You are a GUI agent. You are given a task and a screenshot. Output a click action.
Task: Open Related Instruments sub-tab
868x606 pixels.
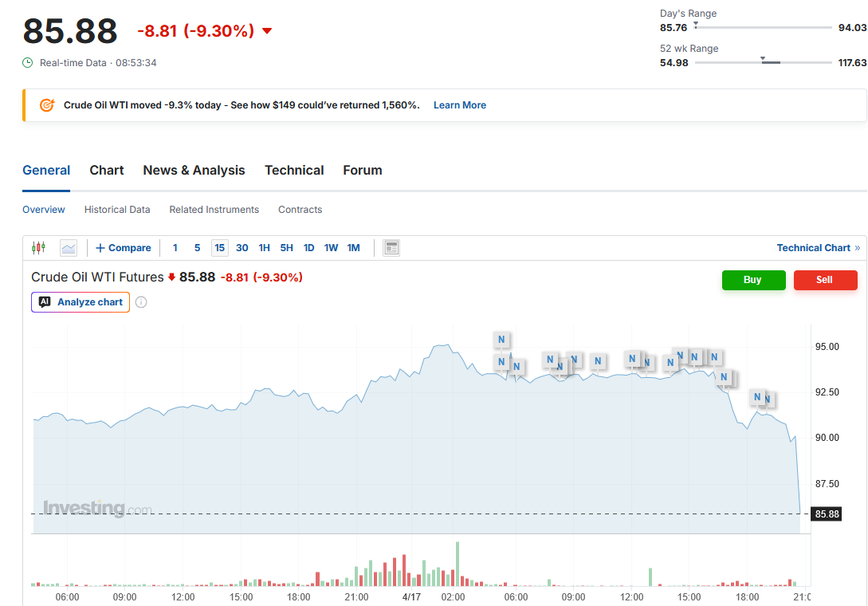(214, 210)
